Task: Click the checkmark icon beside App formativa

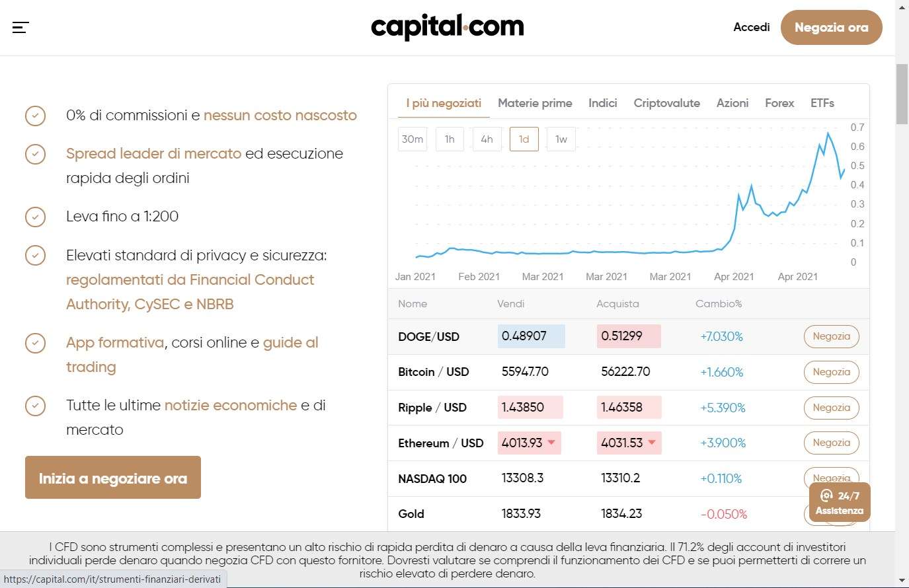Action: tap(35, 343)
